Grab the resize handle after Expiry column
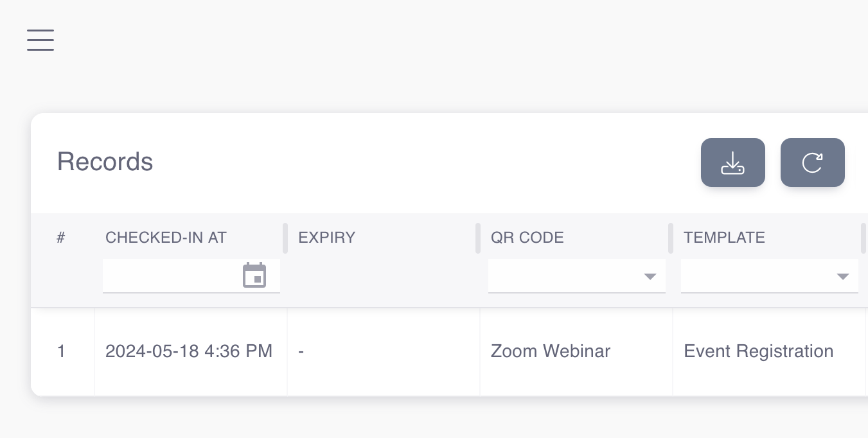The image size is (868, 438). 478,238
